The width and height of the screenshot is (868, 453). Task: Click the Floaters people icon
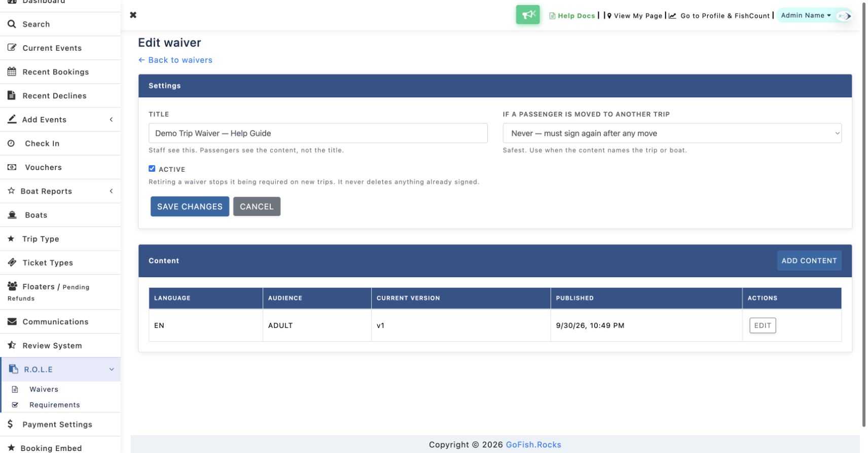[12, 286]
